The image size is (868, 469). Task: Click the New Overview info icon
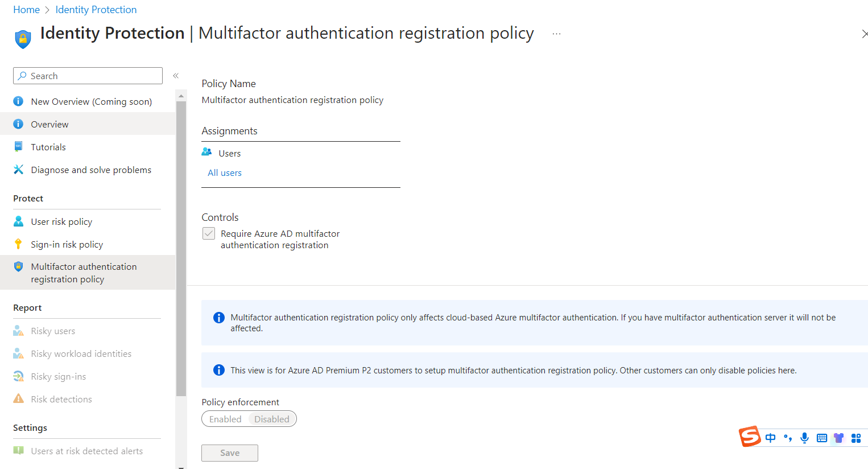18,101
